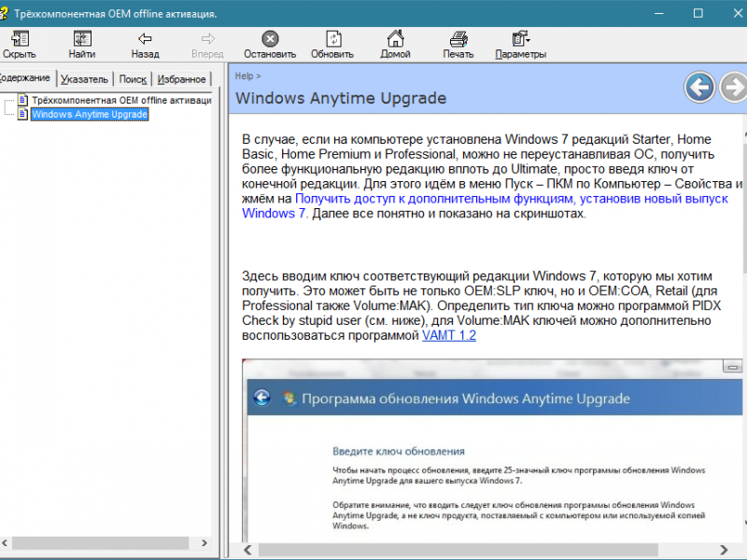Click the page icon beside Windows Anytime Upgrade tree item
Image resolution: width=747 pixels, height=560 pixels.
(x=22, y=114)
